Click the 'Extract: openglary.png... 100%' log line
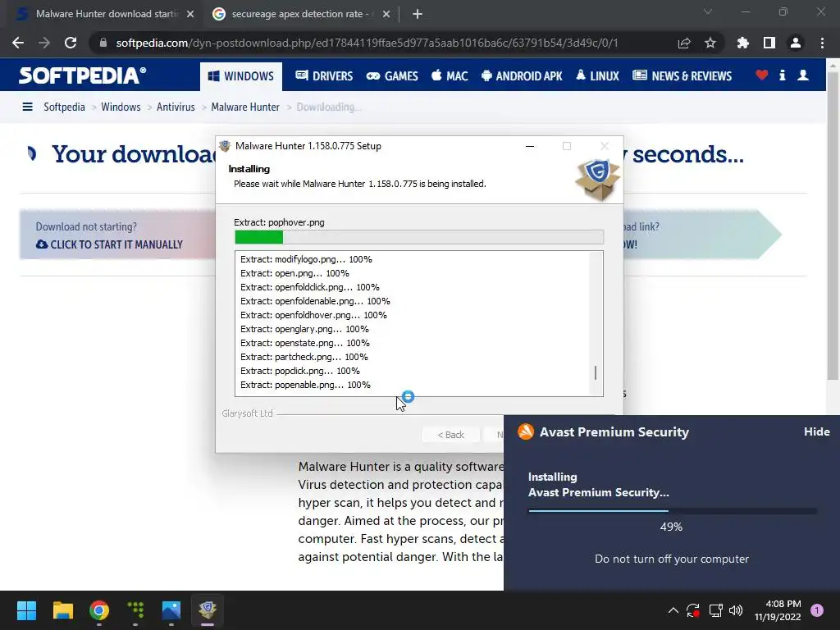Viewport: 840px width, 630px height. [304, 329]
